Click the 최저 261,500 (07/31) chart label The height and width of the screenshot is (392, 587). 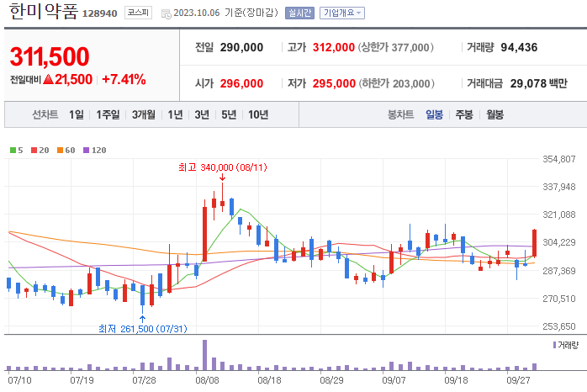143,329
